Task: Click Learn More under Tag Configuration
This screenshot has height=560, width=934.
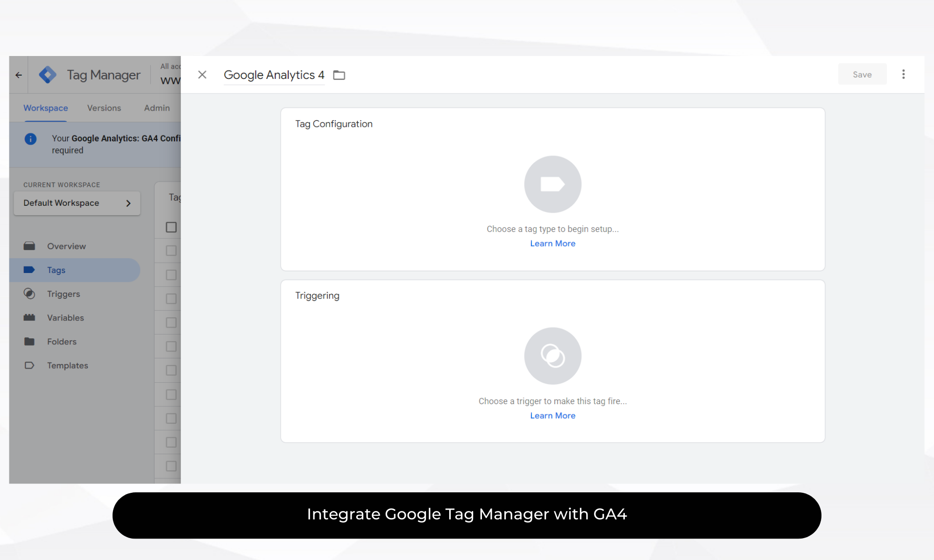Action: click(552, 244)
